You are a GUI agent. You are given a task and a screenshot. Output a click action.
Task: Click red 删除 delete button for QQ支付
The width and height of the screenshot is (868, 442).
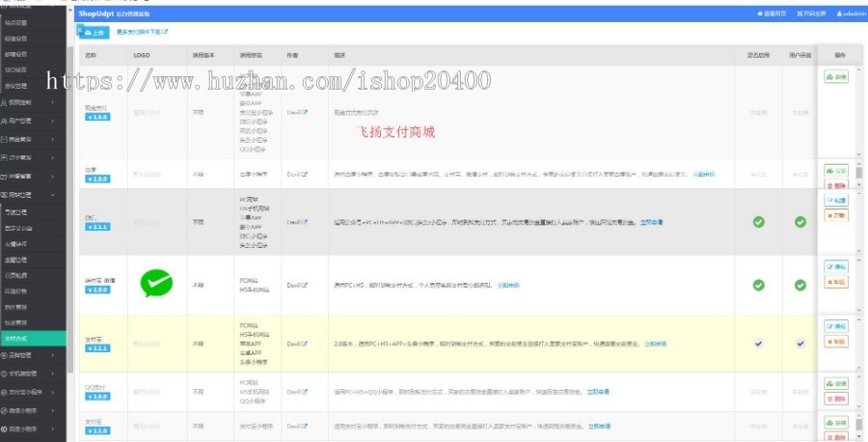(836, 399)
